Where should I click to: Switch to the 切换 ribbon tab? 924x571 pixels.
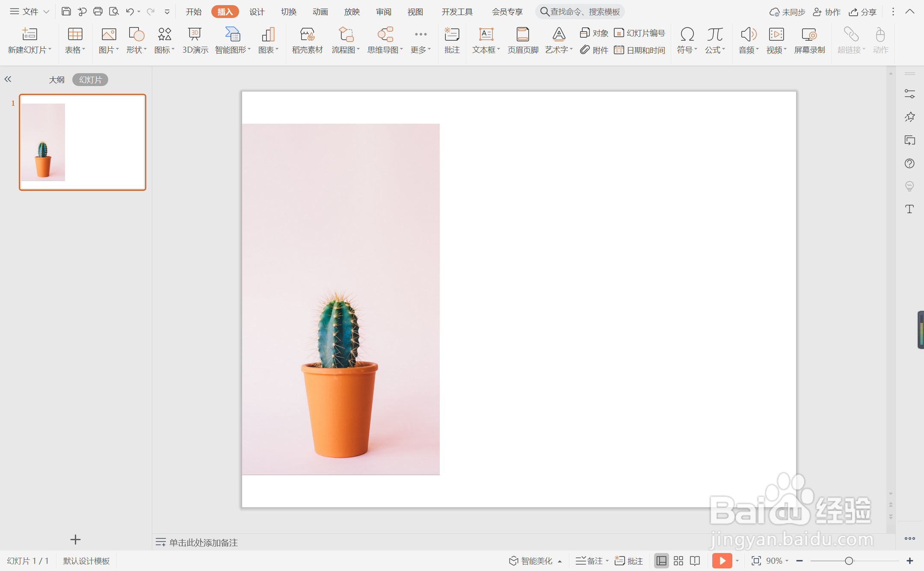coord(289,12)
